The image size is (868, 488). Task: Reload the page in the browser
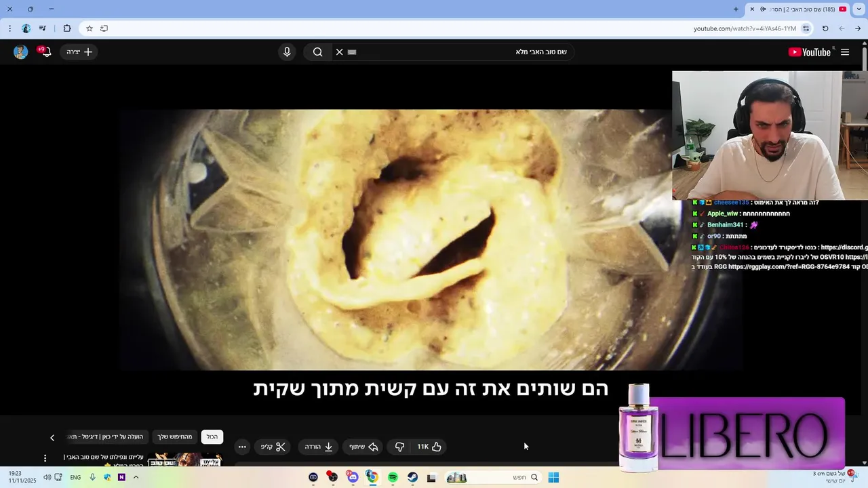coord(825,28)
